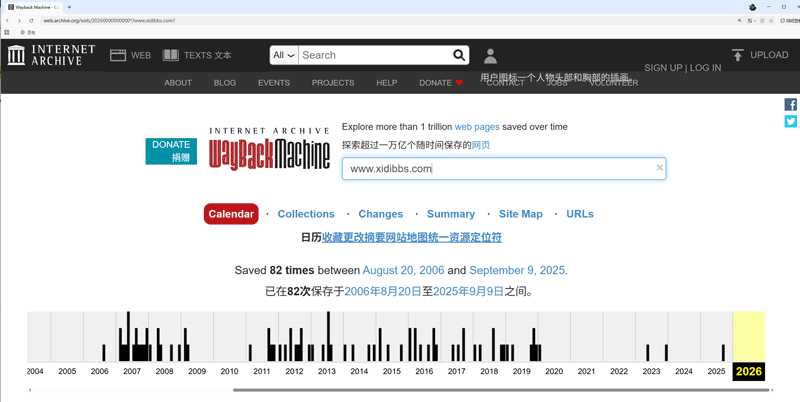Open the EVENTS menu item
This screenshot has width=800, height=402.
click(273, 83)
